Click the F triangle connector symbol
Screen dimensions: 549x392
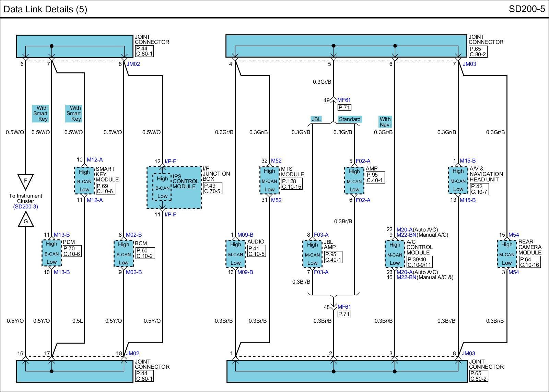pos(25,181)
